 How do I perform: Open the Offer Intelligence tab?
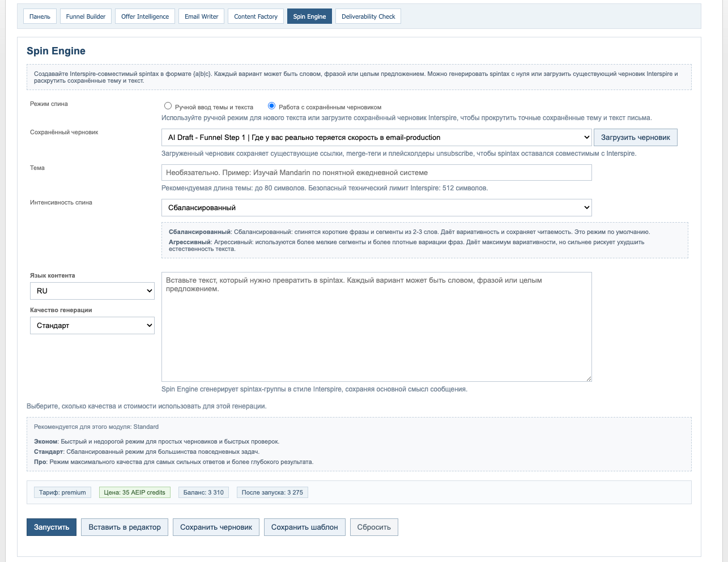pyautogui.click(x=145, y=16)
